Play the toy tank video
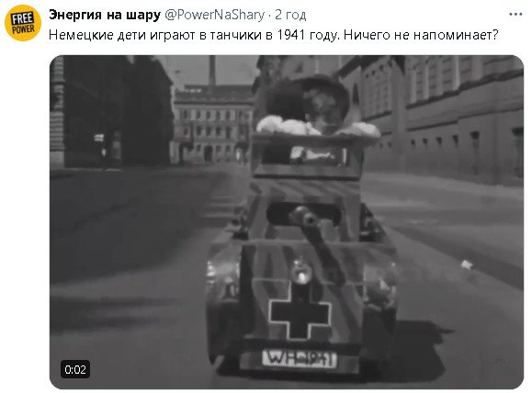Screen dimensions: 532x393 [x=287, y=222]
